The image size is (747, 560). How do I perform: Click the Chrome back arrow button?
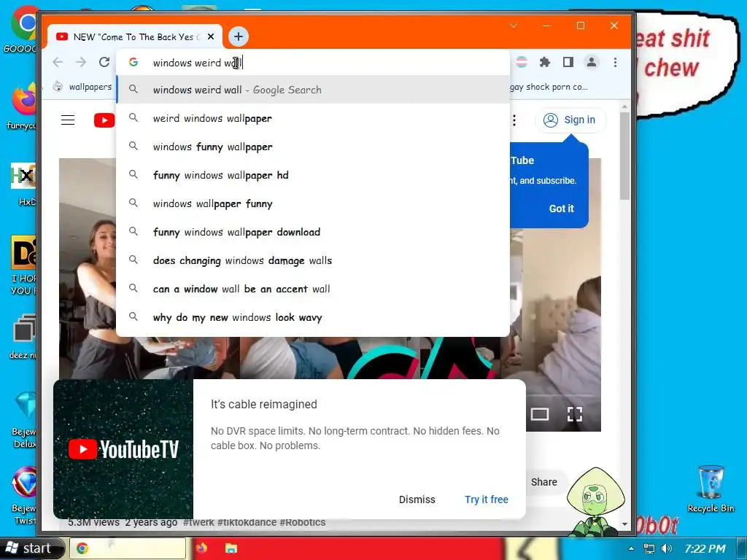click(58, 63)
